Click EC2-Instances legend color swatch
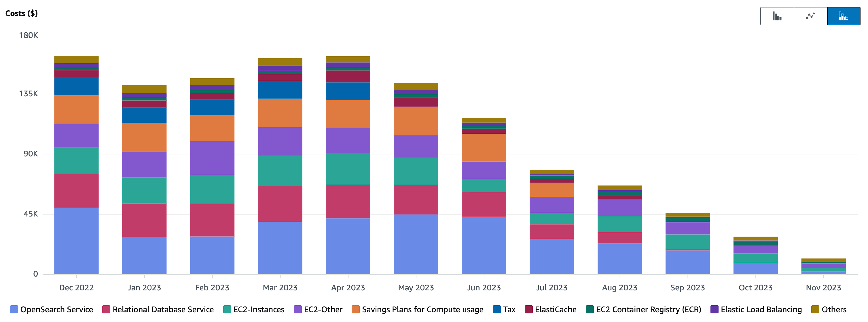The width and height of the screenshot is (868, 322). [227, 310]
